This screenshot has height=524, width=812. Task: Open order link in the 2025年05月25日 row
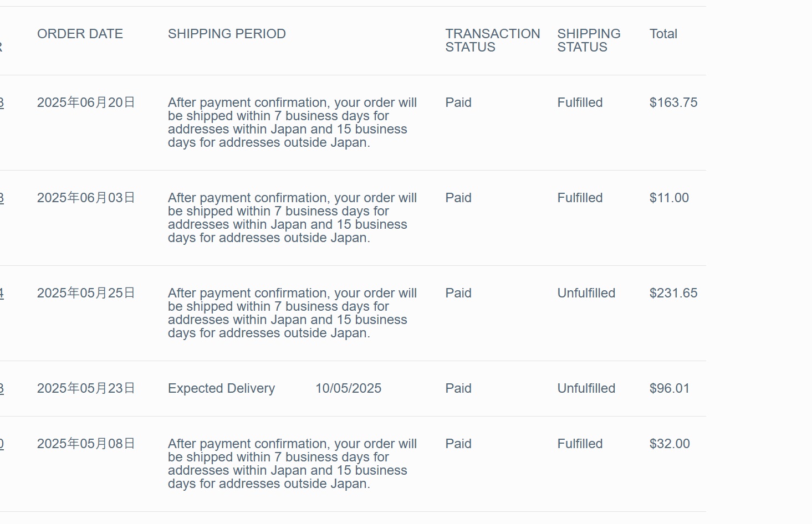coord(2,293)
